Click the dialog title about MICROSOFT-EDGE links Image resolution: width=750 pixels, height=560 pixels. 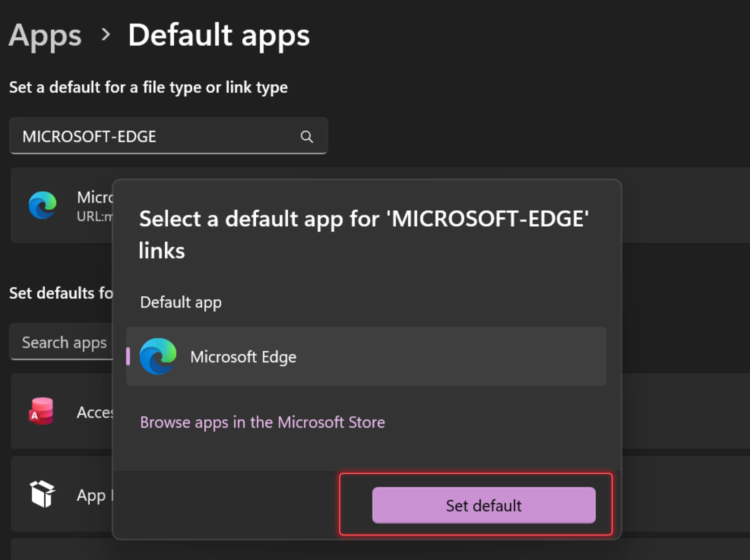click(364, 234)
